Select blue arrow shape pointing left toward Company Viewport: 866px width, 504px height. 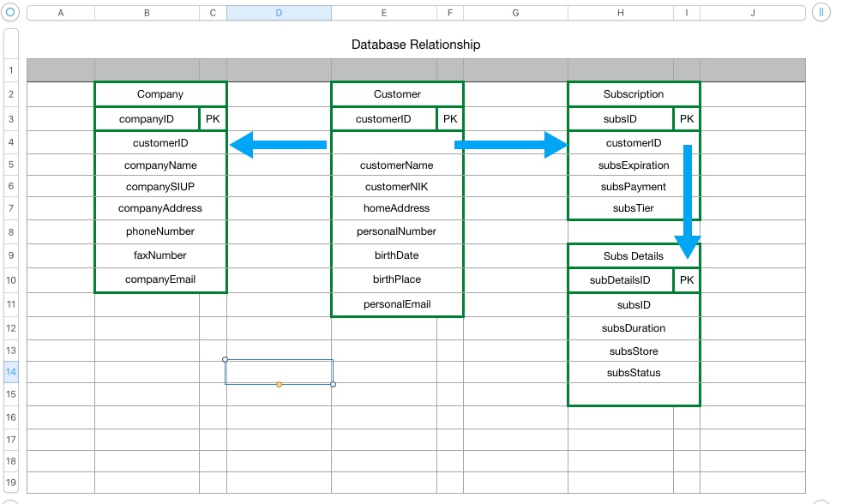(278, 145)
